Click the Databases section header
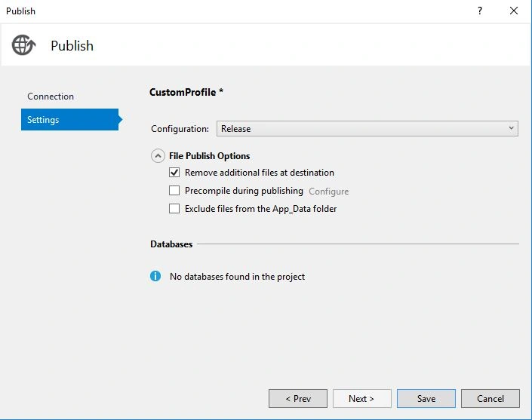Image resolution: width=532 pixels, height=420 pixels. point(171,244)
